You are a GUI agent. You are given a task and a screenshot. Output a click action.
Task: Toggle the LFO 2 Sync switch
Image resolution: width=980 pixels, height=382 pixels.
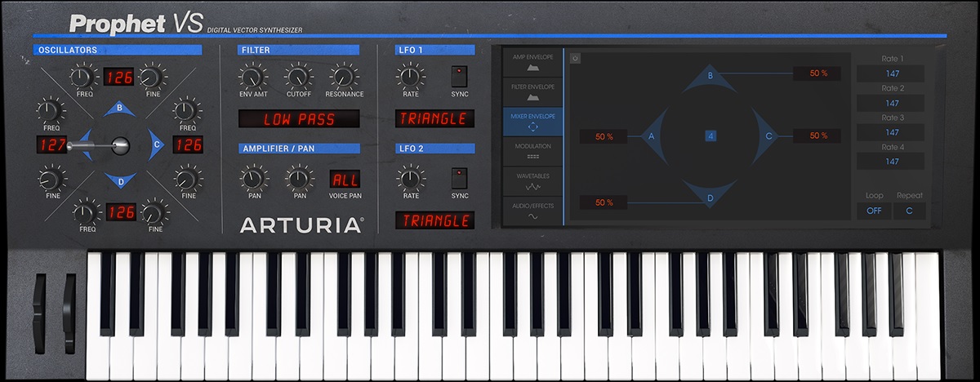(459, 179)
